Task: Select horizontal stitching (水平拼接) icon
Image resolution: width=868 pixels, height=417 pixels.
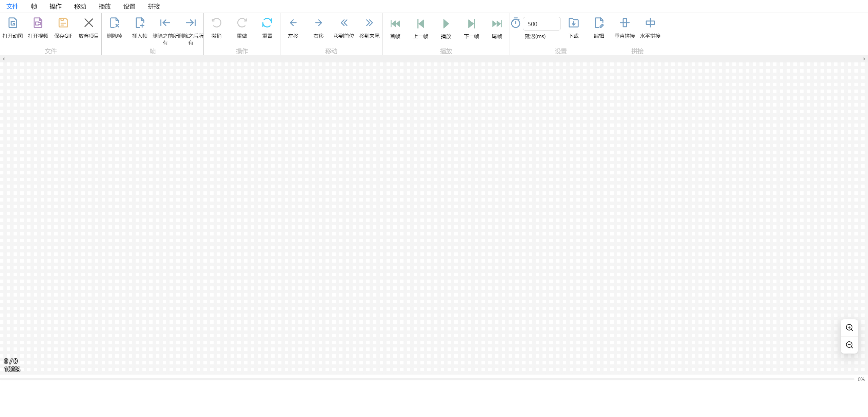Action: [650, 23]
